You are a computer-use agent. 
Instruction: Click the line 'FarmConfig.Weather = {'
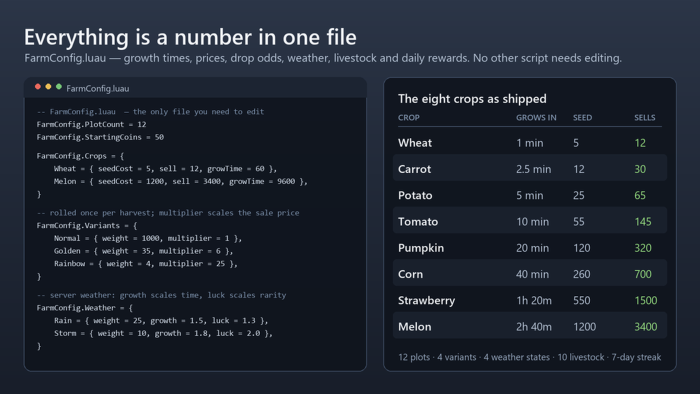(x=85, y=308)
